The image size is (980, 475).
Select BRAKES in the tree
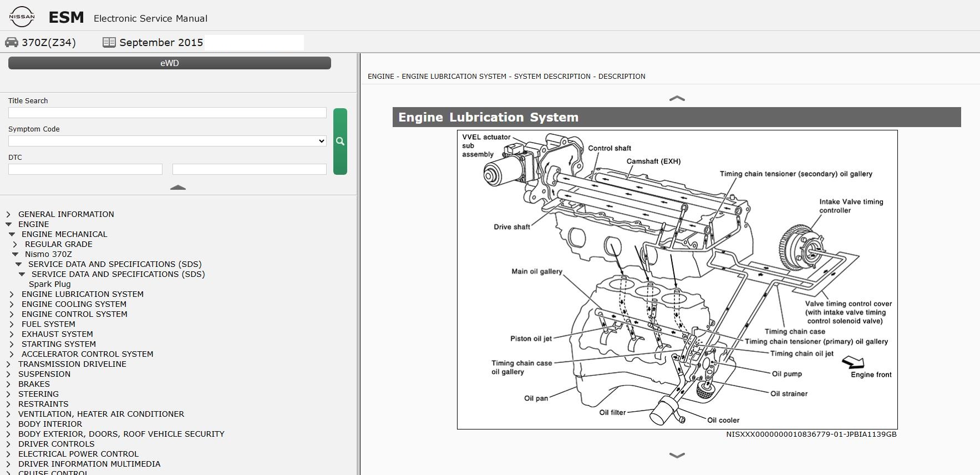[x=34, y=384]
